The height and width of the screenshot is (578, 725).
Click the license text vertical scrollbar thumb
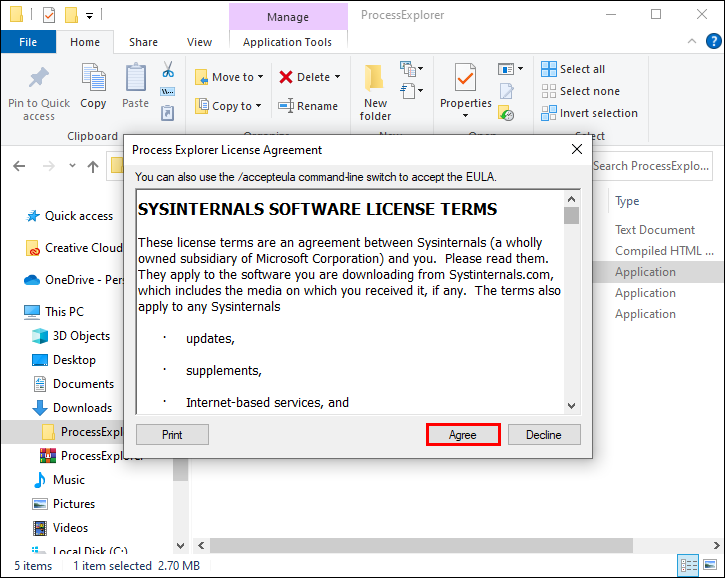click(x=571, y=215)
